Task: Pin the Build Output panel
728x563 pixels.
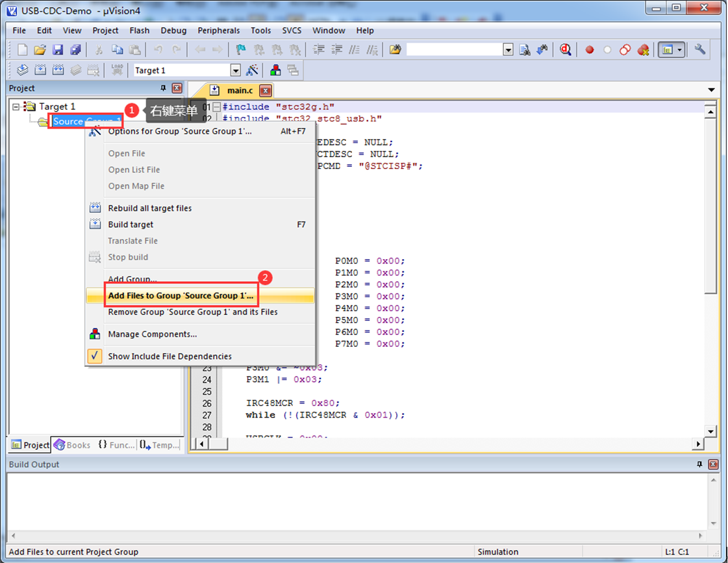Action: coord(699,464)
